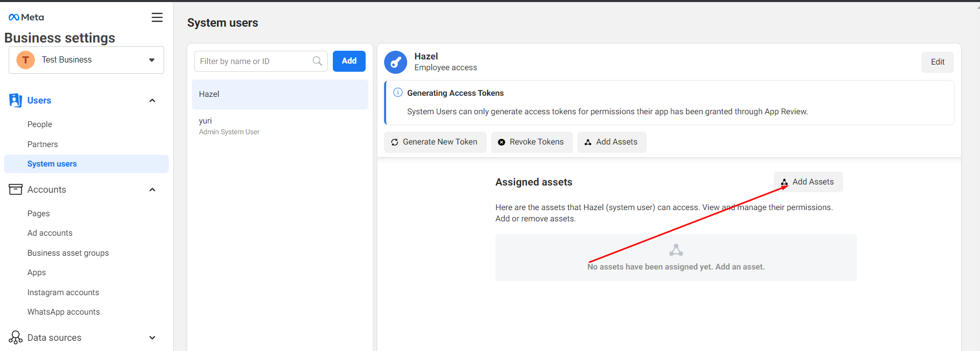Viewport: 980px width, 351px height.
Task: Collapse the Users section chevron
Action: click(152, 100)
